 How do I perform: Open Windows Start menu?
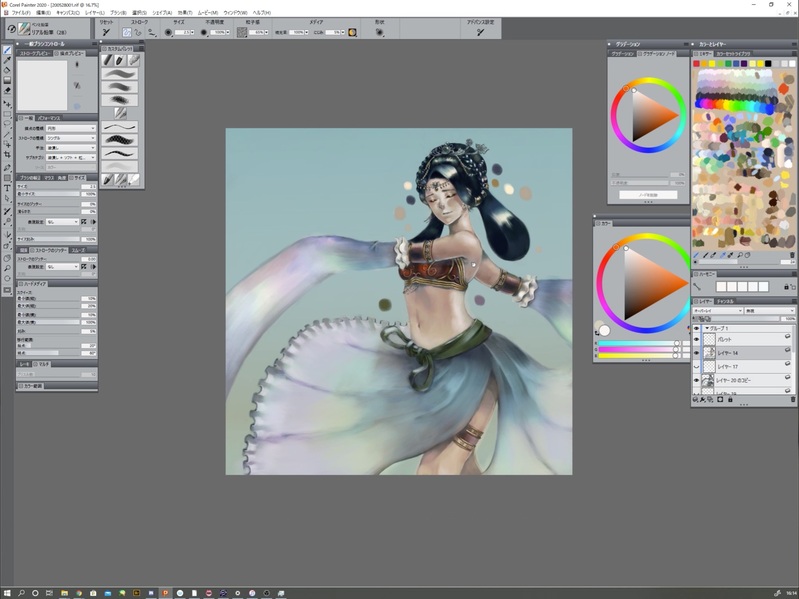[x=7, y=593]
